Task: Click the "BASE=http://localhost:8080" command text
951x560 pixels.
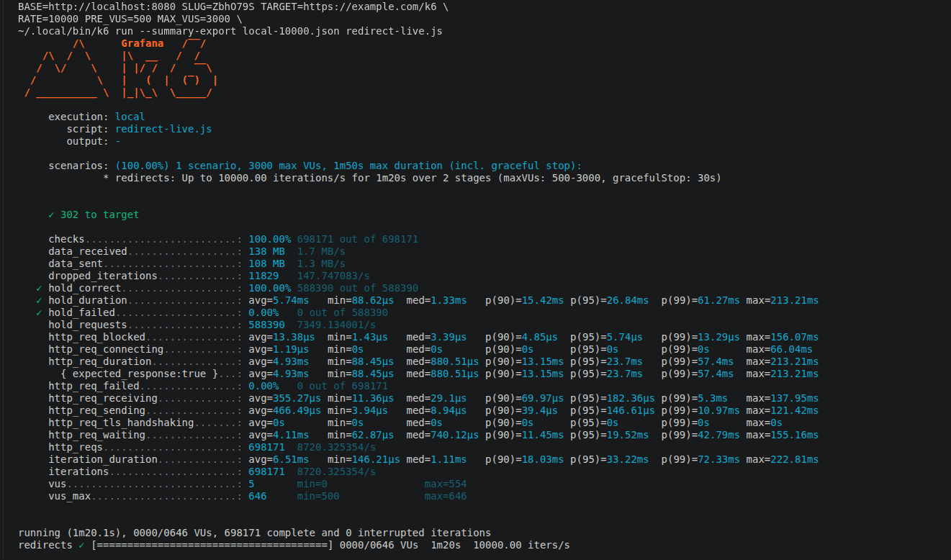Action: pyautogui.click(x=96, y=6)
